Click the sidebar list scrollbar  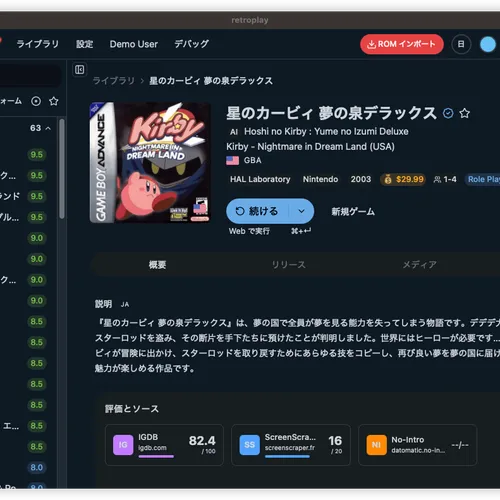click(x=62, y=169)
